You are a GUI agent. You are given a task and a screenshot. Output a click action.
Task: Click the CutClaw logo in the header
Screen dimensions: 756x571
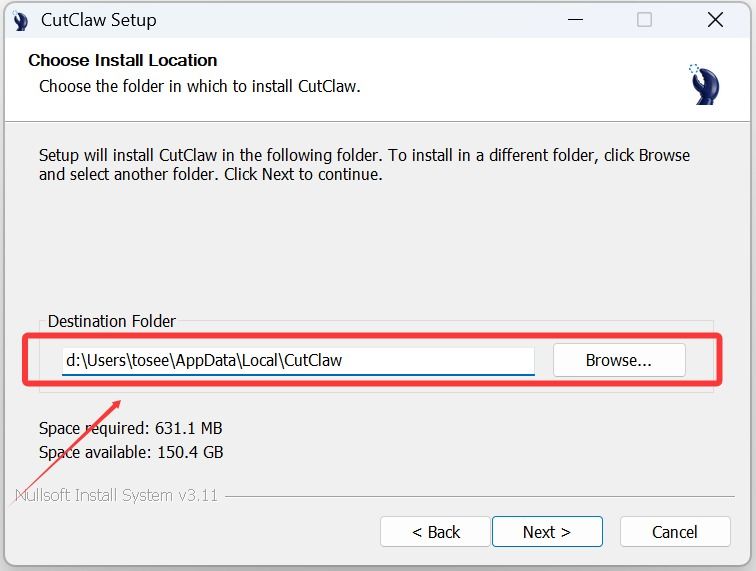pos(704,84)
